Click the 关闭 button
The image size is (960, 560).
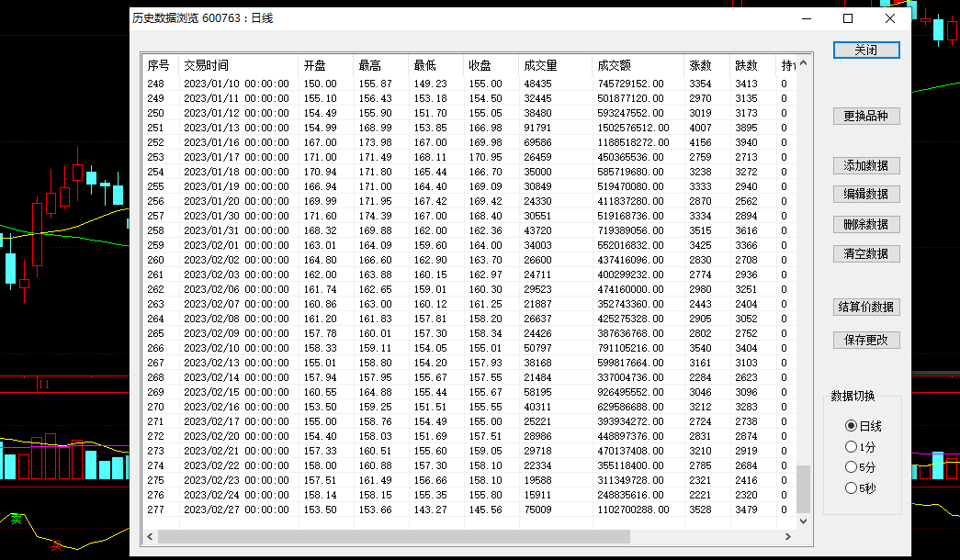click(x=865, y=50)
